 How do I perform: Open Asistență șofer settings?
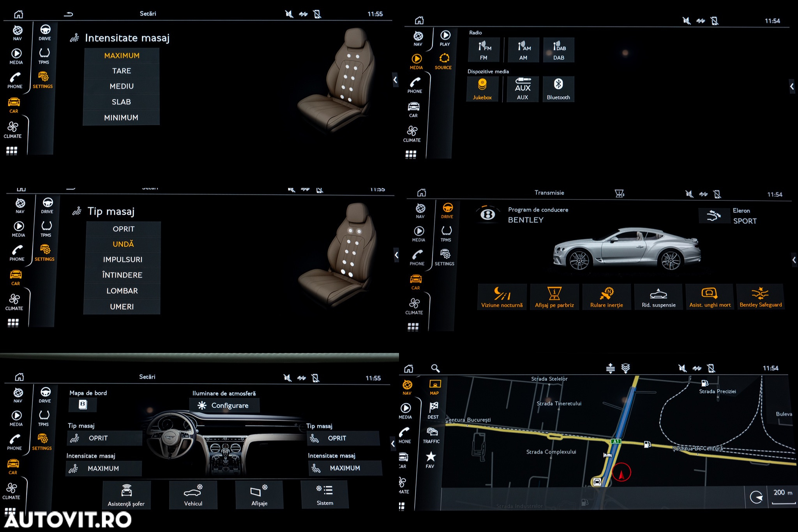126,495
